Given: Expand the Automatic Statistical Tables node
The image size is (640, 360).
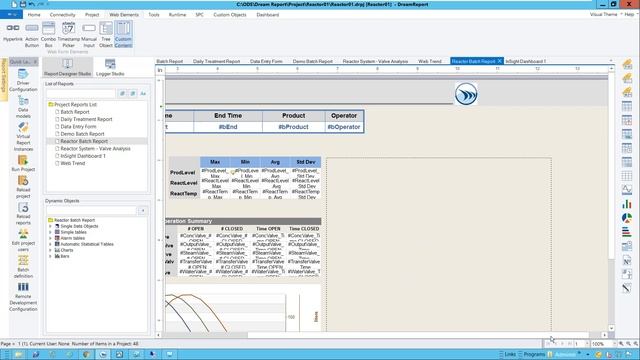Looking at the screenshot, I should click(x=51, y=244).
